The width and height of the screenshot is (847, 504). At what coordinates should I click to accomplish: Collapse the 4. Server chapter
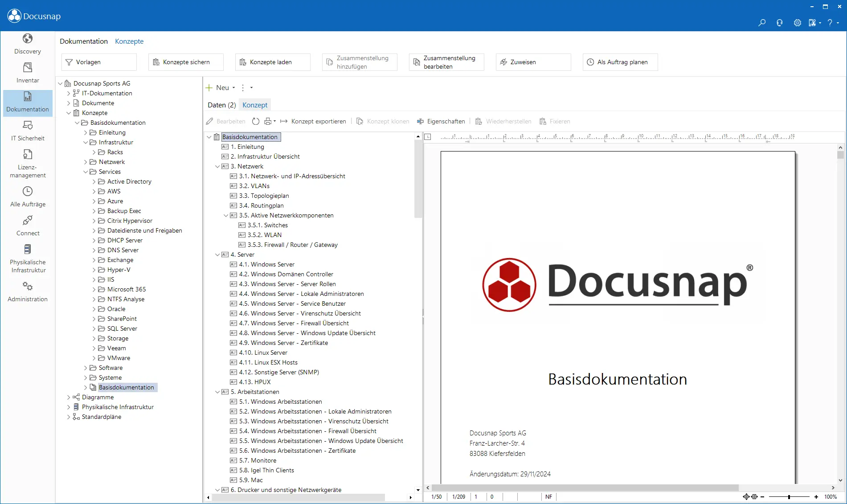217,254
